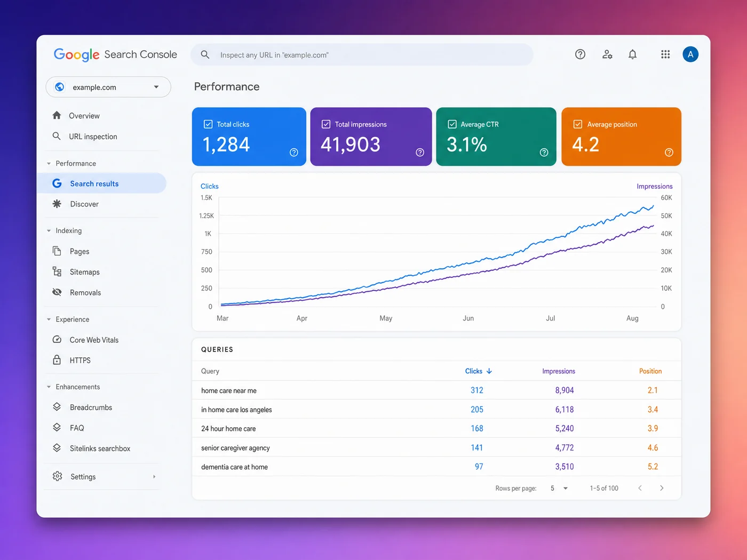Image resolution: width=747 pixels, height=560 pixels.
Task: Open the notifications bell
Action: click(x=632, y=54)
